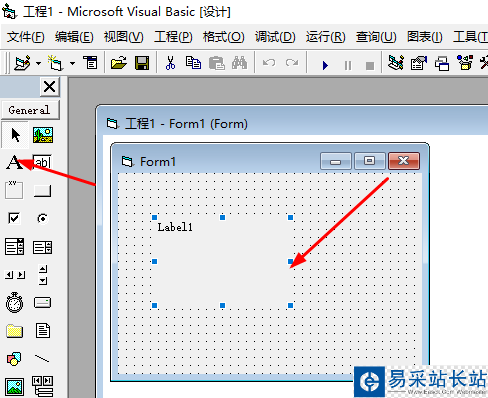Open the Project Explorer icon
Viewport: 488px width, 398px height.
(x=396, y=63)
